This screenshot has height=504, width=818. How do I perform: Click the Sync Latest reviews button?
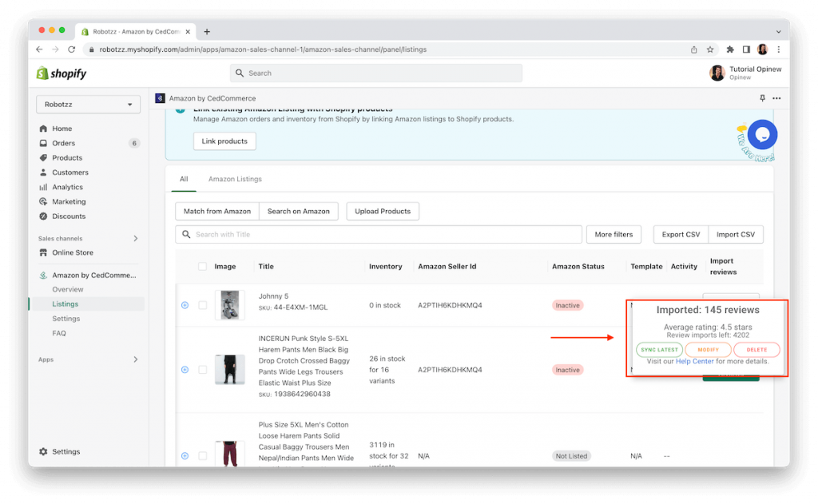659,350
